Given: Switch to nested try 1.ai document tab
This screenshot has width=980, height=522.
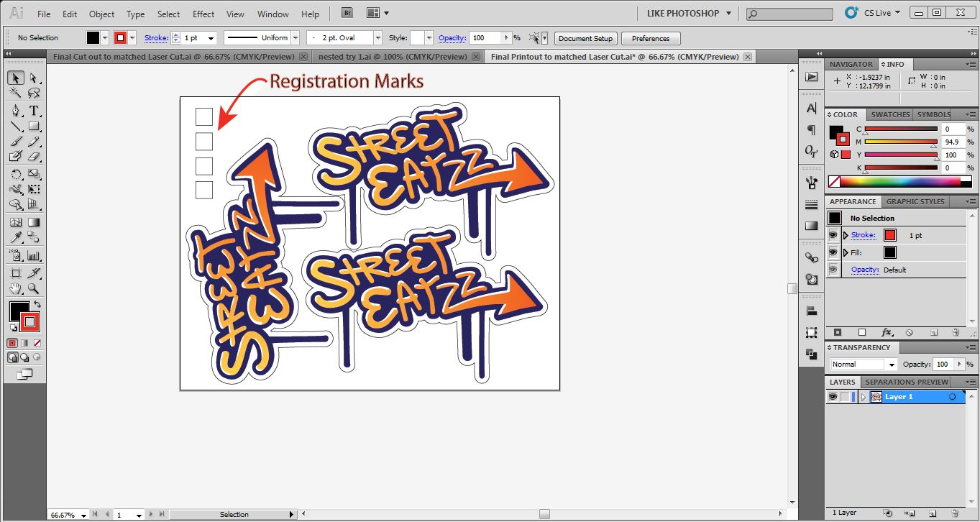Looking at the screenshot, I should point(393,57).
